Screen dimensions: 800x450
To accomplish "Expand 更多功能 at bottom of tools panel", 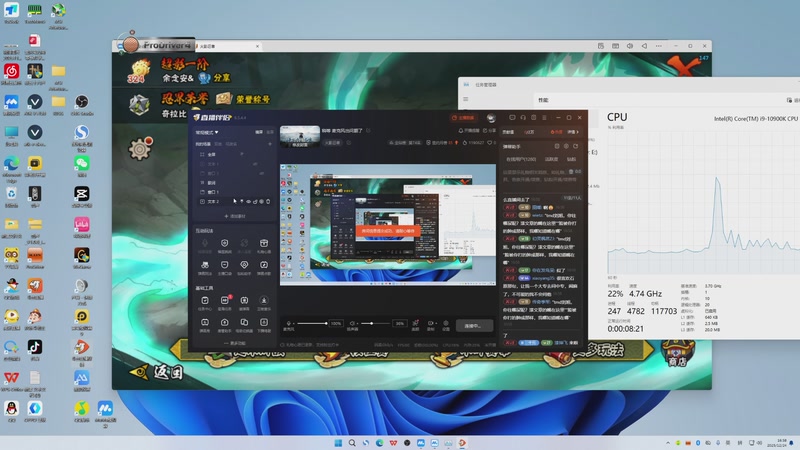I will pos(235,343).
